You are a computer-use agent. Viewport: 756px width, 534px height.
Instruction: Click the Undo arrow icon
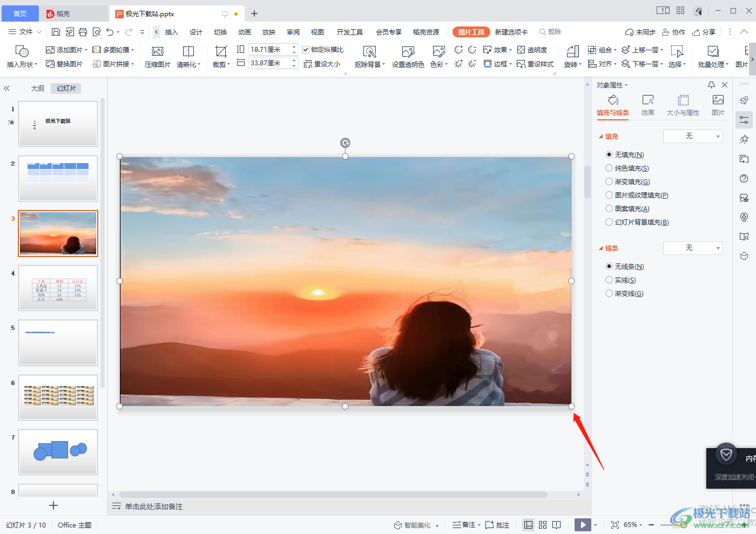(x=110, y=32)
